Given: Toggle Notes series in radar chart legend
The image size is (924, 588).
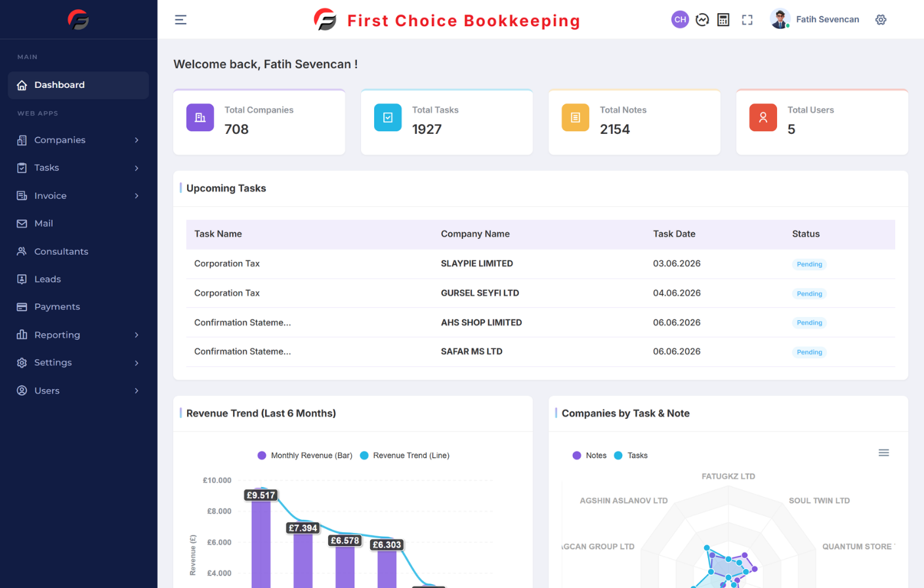Looking at the screenshot, I should click(x=589, y=455).
